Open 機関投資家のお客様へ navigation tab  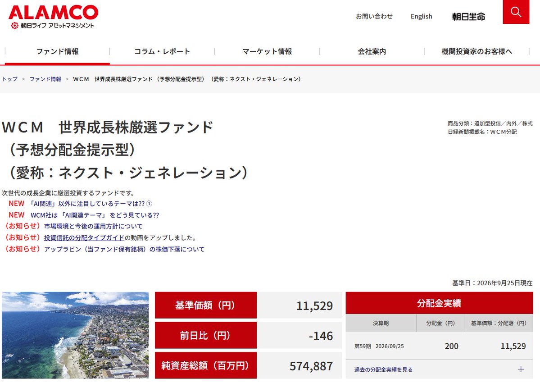476,52
